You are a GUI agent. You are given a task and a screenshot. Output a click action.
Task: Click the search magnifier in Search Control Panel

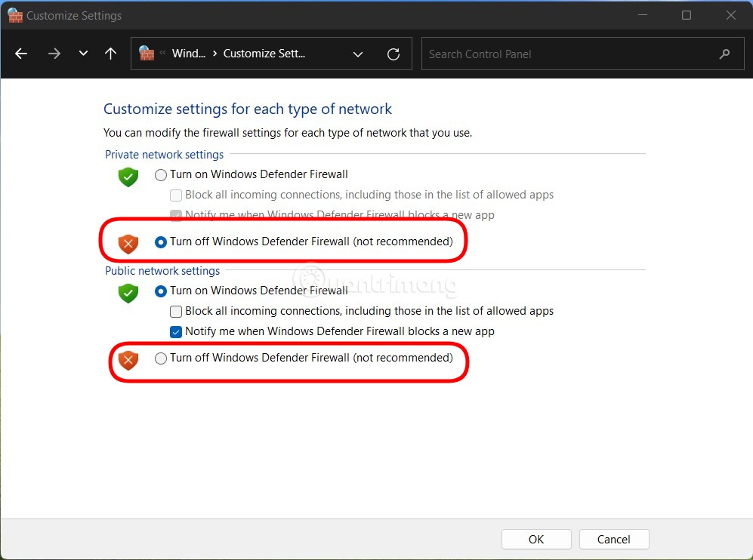(x=724, y=54)
